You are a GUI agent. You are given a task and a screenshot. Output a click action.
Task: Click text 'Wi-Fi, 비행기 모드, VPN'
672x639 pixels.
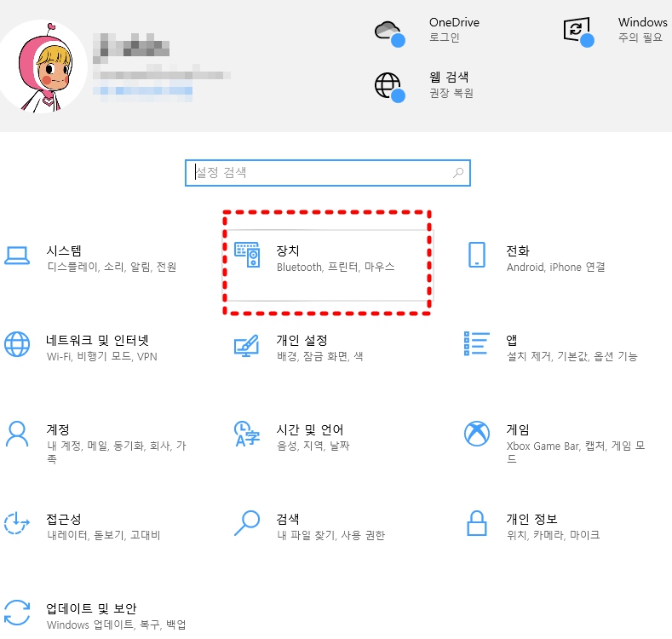pos(102,356)
